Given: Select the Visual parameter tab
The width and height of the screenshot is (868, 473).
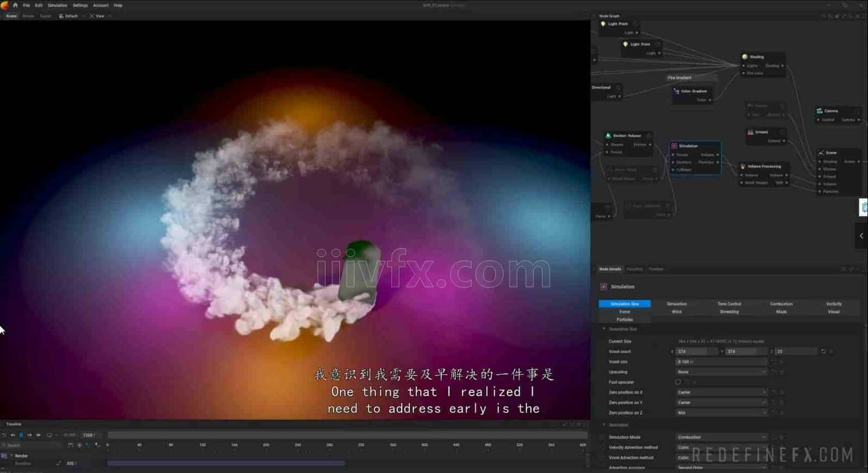Looking at the screenshot, I should 834,312.
